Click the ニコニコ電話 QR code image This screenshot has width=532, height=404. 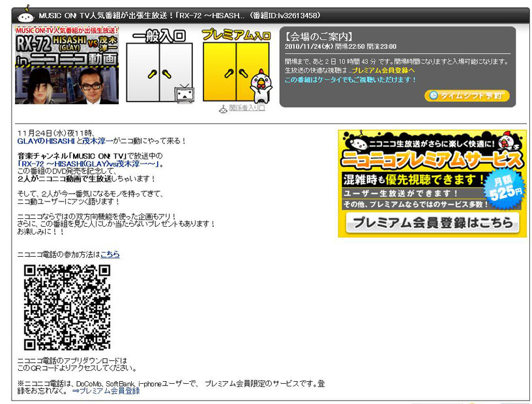[67, 308]
